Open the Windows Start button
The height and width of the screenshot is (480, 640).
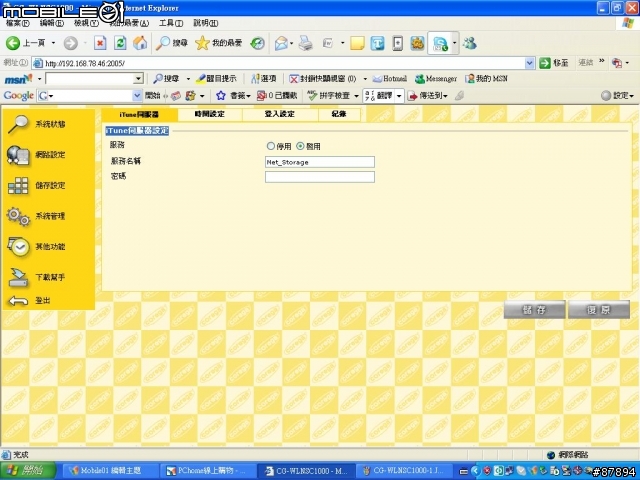tap(28, 470)
